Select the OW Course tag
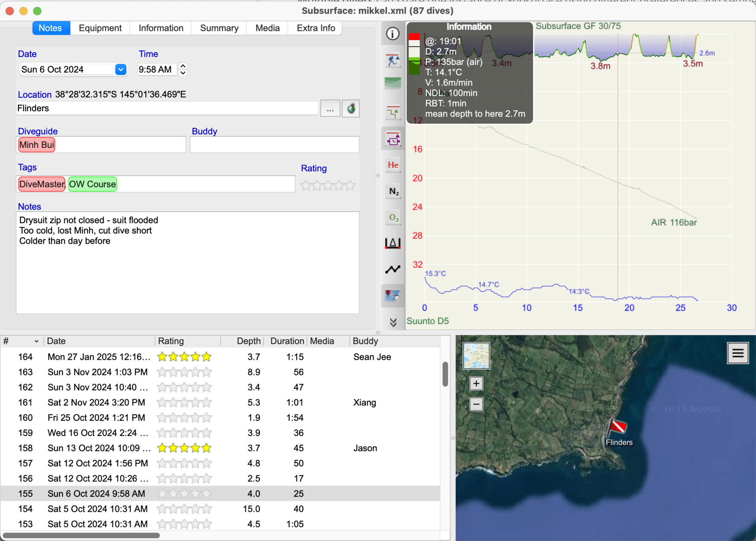The width and height of the screenshot is (756, 541). (92, 184)
